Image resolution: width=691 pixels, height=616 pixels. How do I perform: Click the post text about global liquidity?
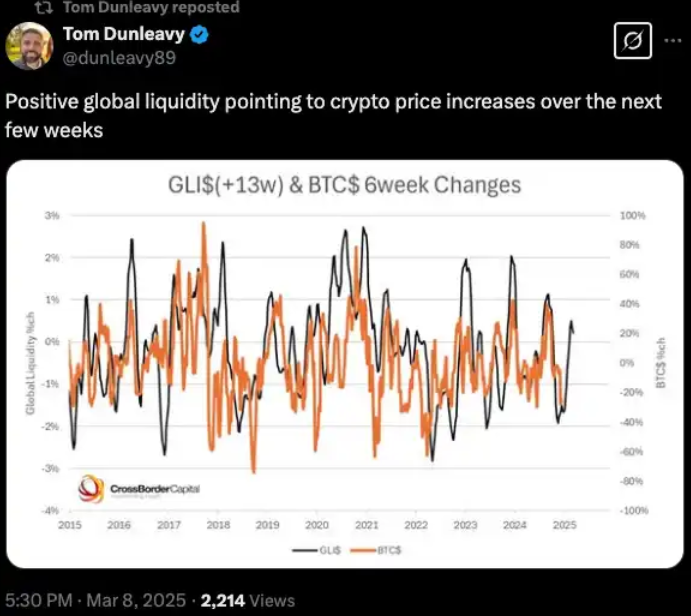point(333,116)
